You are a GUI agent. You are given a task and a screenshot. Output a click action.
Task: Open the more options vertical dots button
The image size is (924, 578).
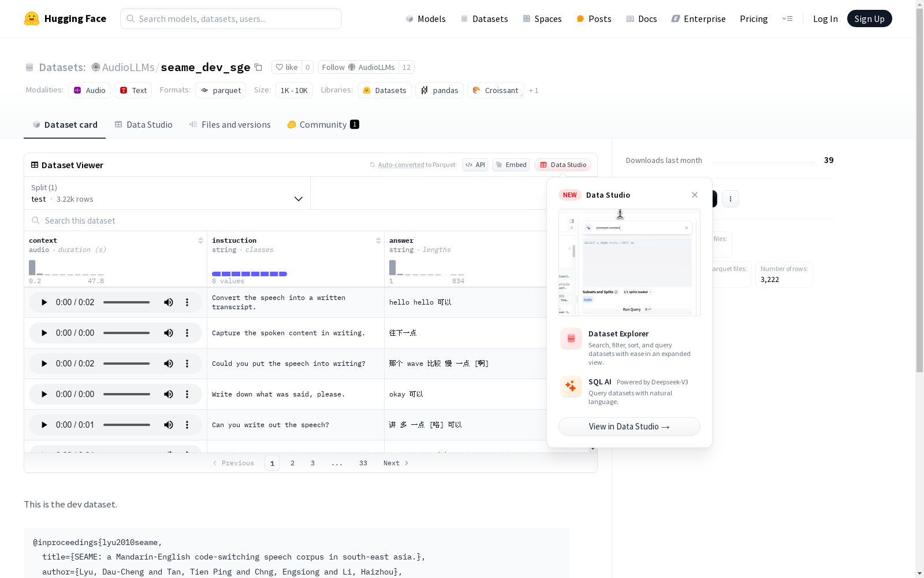[731, 199]
